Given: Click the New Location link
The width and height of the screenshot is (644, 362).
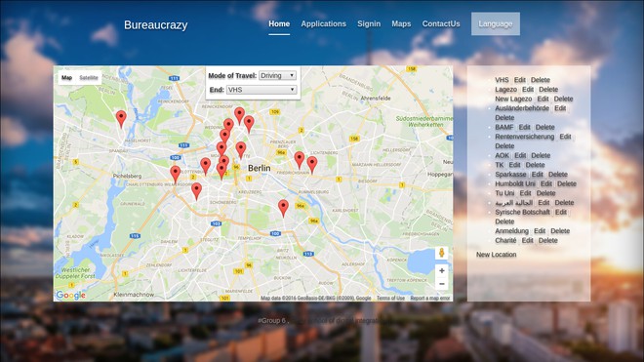Looking at the screenshot, I should (496, 255).
